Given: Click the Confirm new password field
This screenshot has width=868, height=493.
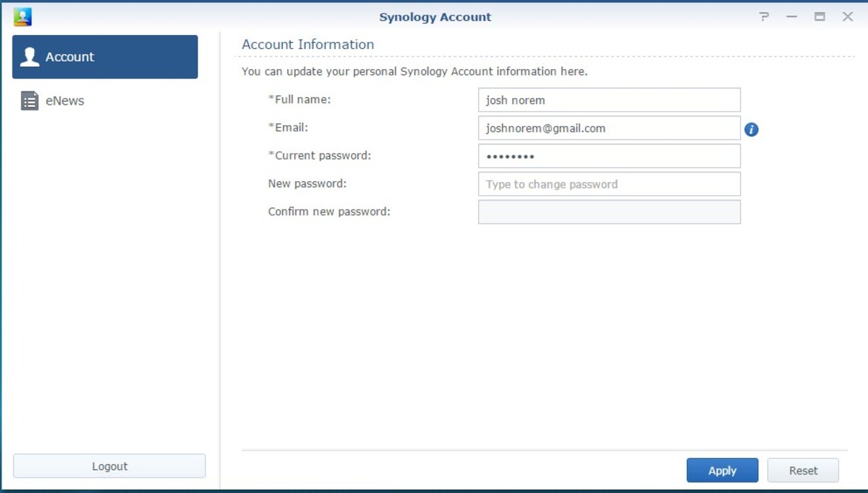Looking at the screenshot, I should (x=610, y=212).
